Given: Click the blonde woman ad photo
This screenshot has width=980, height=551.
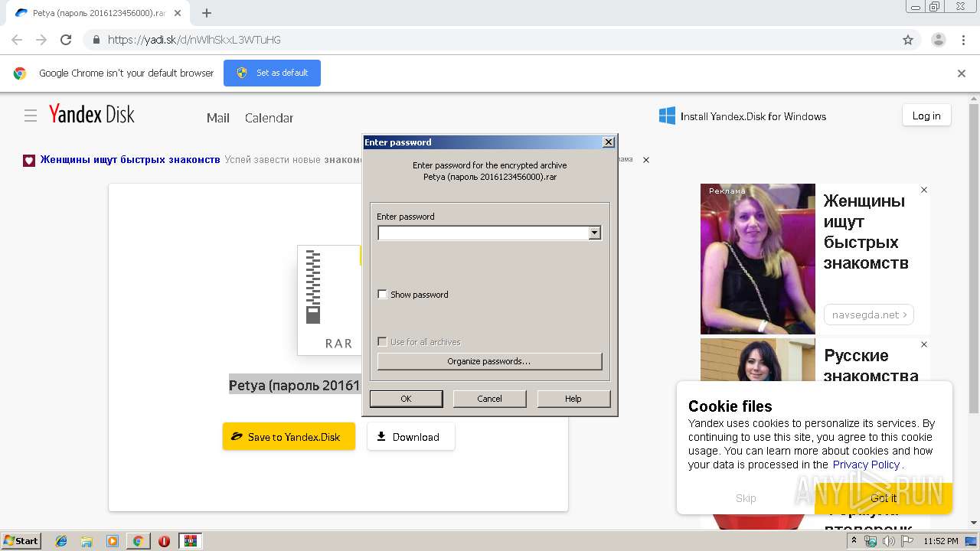Looking at the screenshot, I should click(758, 259).
